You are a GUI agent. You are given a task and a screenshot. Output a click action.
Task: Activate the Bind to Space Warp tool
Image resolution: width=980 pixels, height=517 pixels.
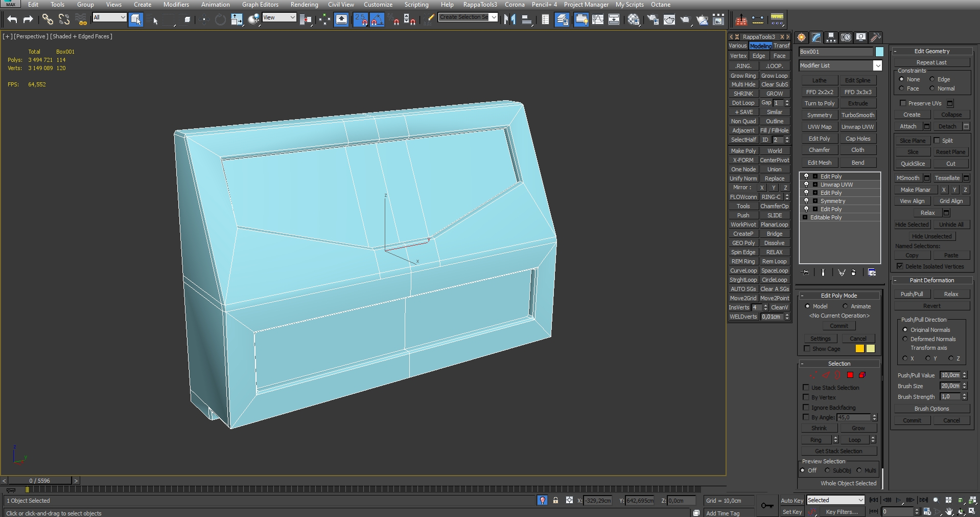[81, 19]
